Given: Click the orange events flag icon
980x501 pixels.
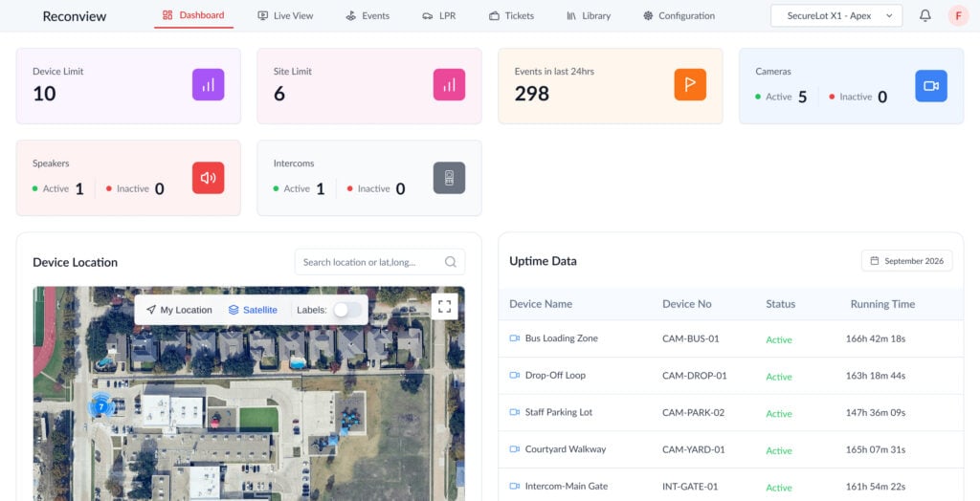Looking at the screenshot, I should (690, 85).
